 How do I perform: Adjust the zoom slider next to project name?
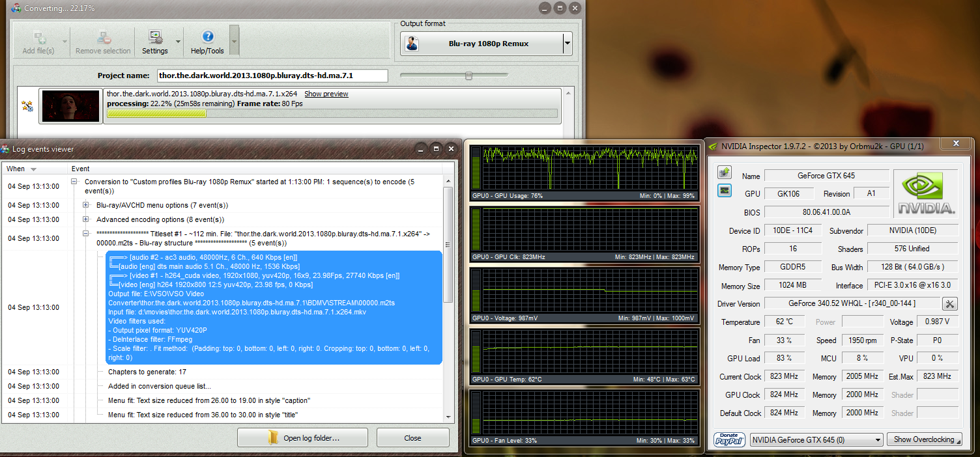(x=468, y=76)
